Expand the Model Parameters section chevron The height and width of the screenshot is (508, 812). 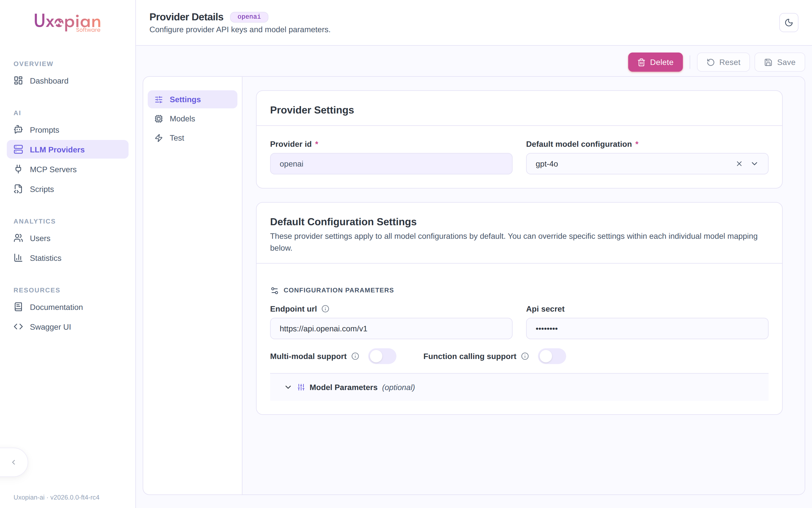pos(288,387)
